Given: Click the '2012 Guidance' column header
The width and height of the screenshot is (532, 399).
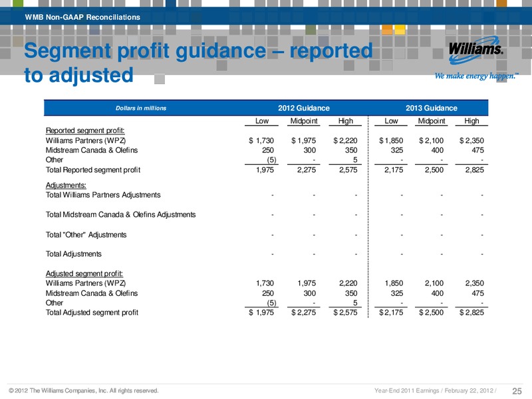Looking at the screenshot, I should click(304, 108).
